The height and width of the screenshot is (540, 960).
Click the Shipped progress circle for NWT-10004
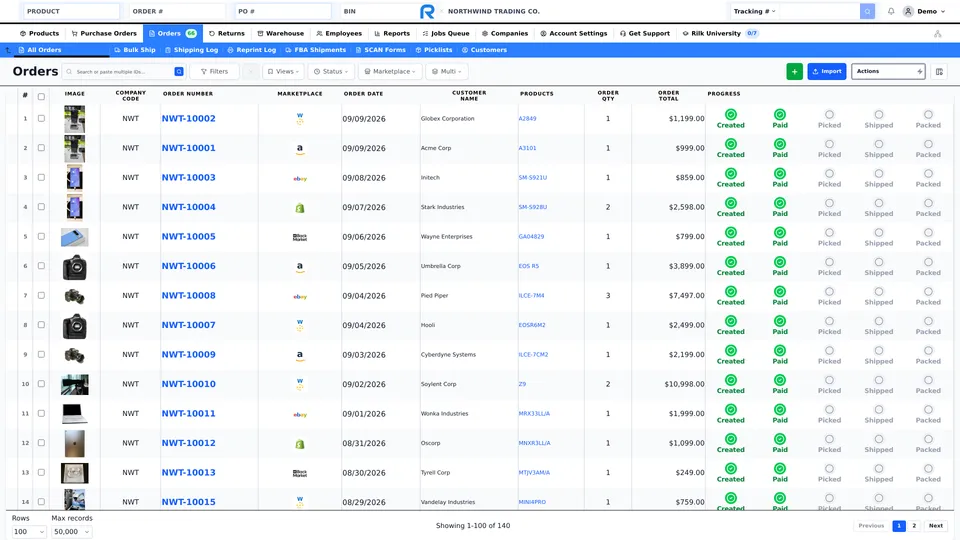tap(879, 203)
